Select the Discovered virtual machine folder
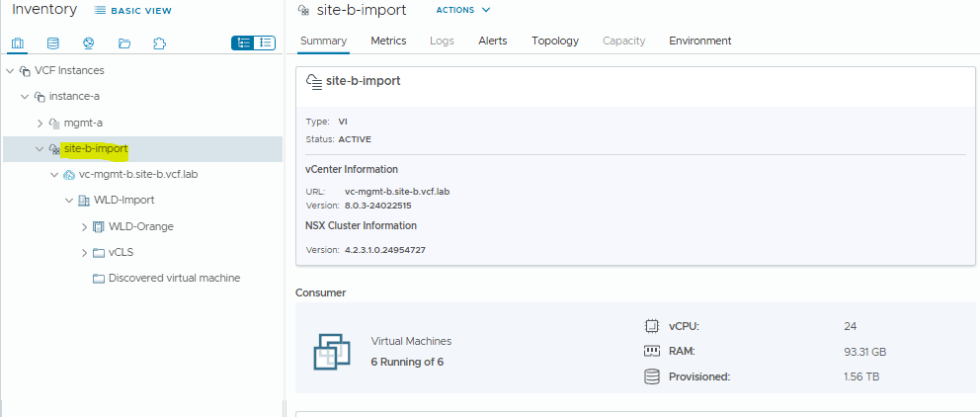 (x=174, y=279)
